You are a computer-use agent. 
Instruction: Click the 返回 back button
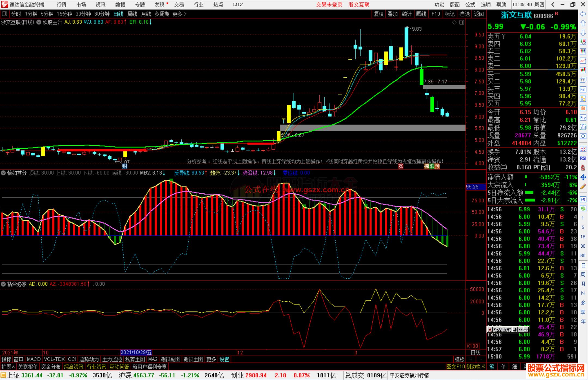coord(479,14)
